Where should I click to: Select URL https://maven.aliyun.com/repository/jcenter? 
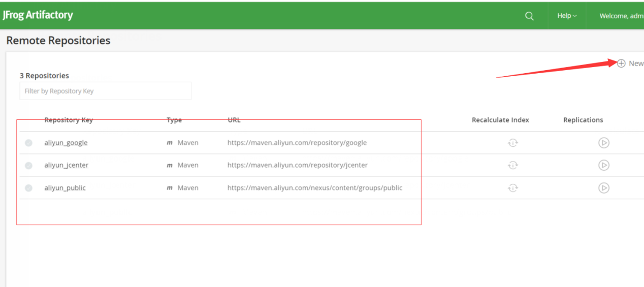tap(298, 165)
